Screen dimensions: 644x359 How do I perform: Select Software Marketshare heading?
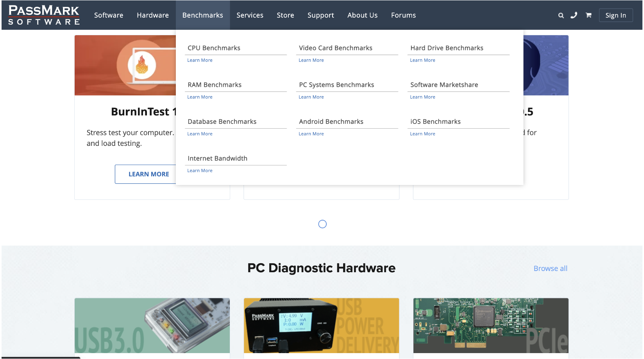point(444,85)
